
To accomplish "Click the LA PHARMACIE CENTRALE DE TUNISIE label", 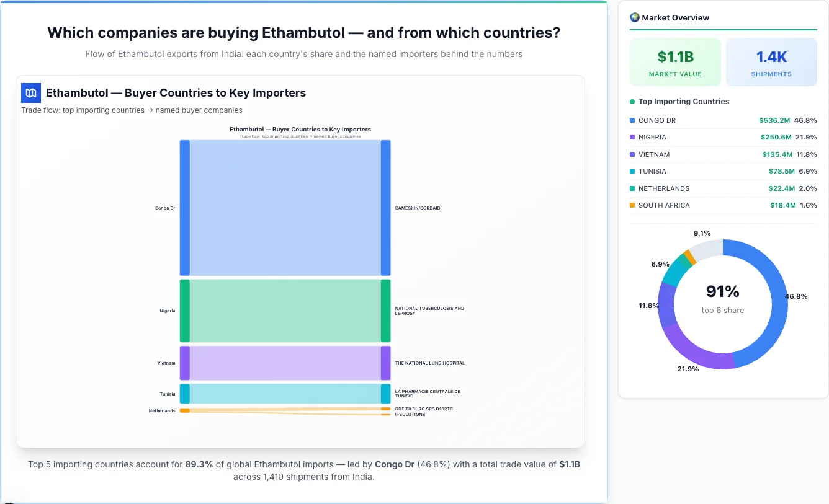I will point(429,393).
